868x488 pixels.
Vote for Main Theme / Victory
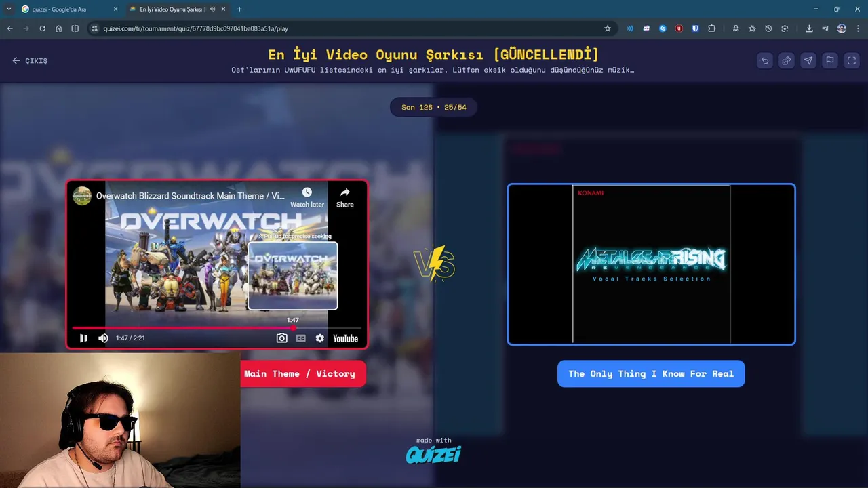[303, 373]
